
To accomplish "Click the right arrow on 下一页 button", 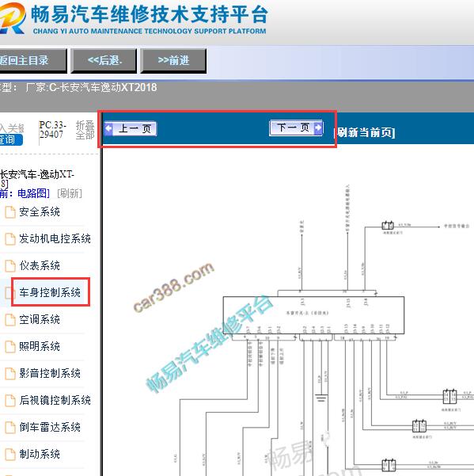I will pyautogui.click(x=317, y=128).
